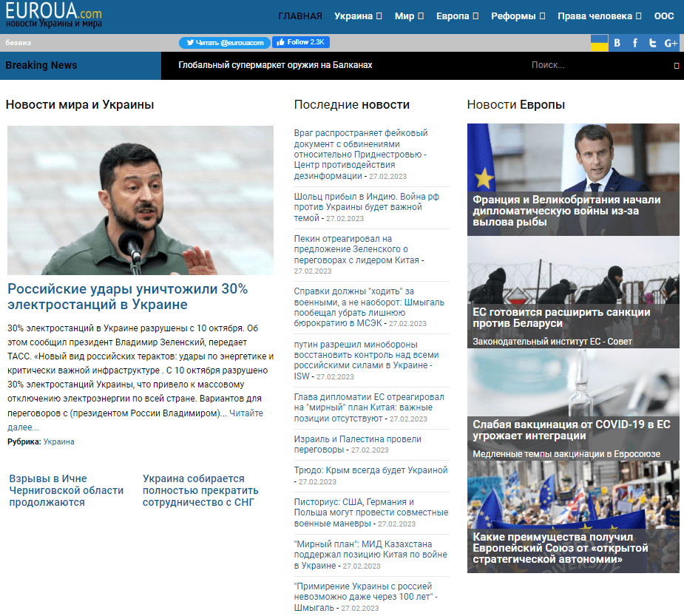Viewport: 684px width, 616px height.
Task: Open card on EU sanctions against Беларусь
Action: pos(573,292)
